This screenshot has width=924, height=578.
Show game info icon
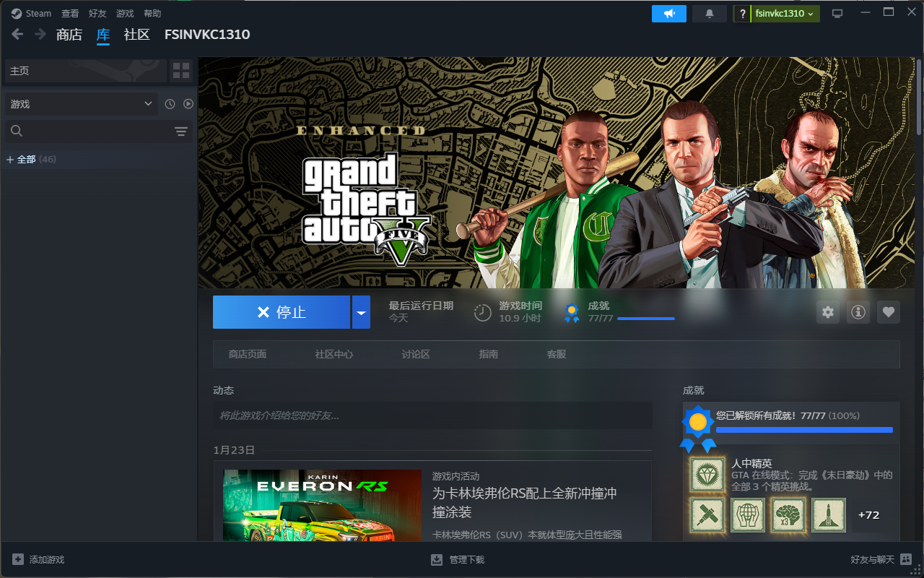tap(858, 312)
